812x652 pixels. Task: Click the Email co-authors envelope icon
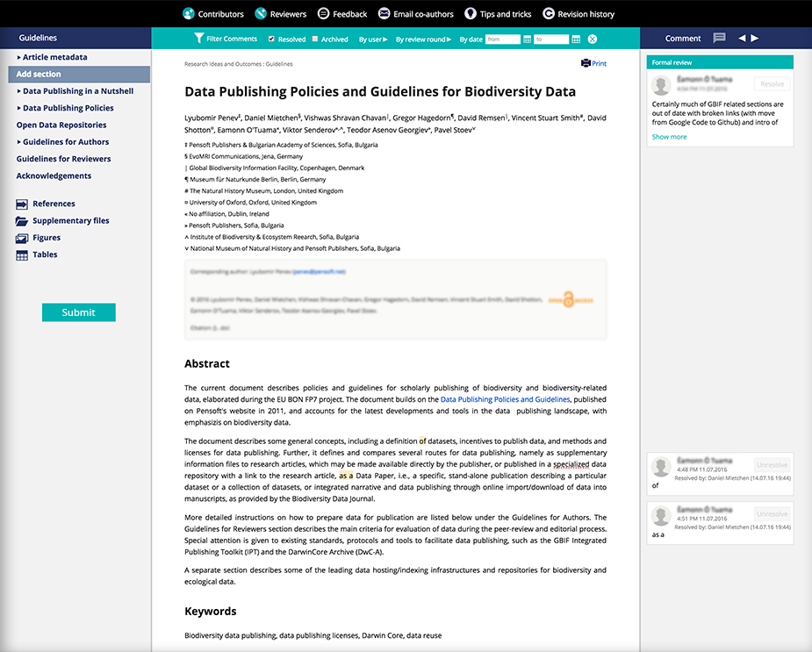pos(384,13)
